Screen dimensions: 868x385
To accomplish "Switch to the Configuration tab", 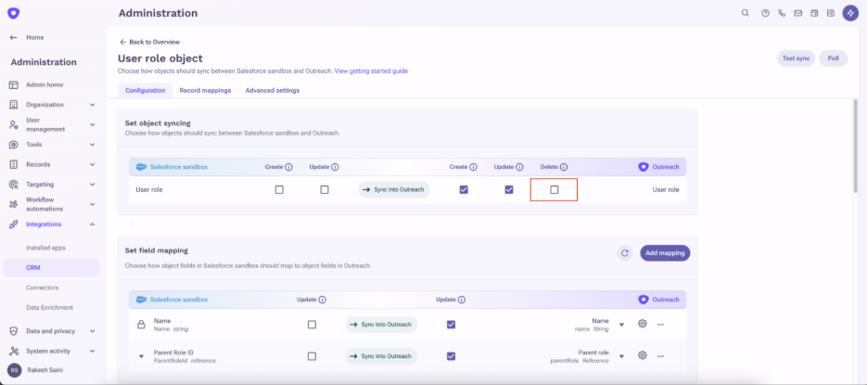I will (145, 90).
